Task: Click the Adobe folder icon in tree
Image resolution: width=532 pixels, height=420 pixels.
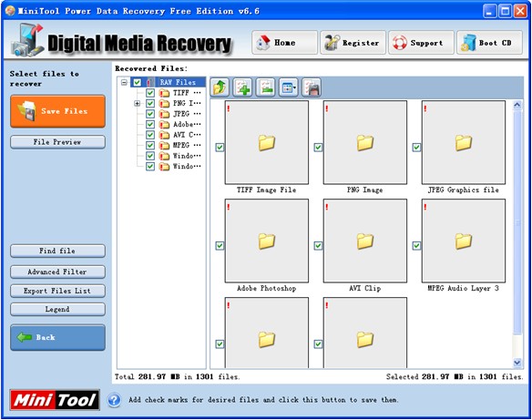Action: pos(164,125)
